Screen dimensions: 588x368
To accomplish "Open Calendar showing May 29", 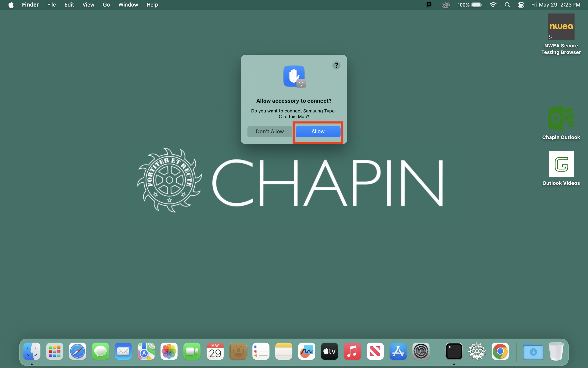I will click(x=215, y=351).
